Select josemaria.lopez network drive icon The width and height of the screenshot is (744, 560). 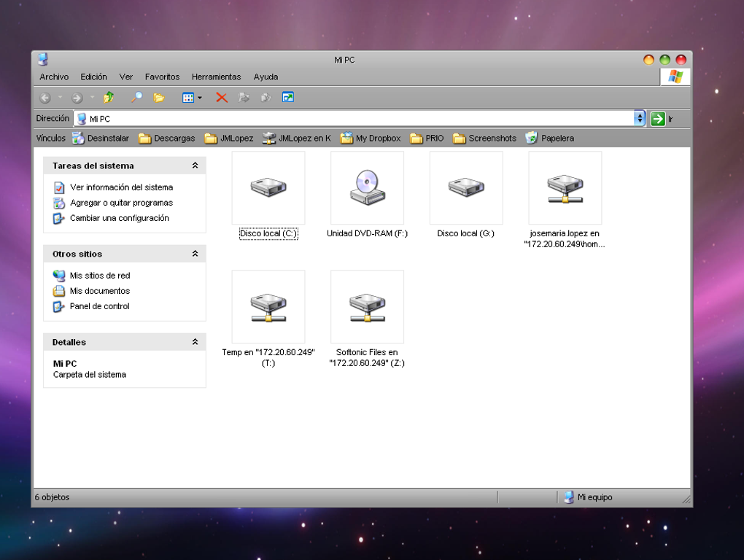(565, 188)
